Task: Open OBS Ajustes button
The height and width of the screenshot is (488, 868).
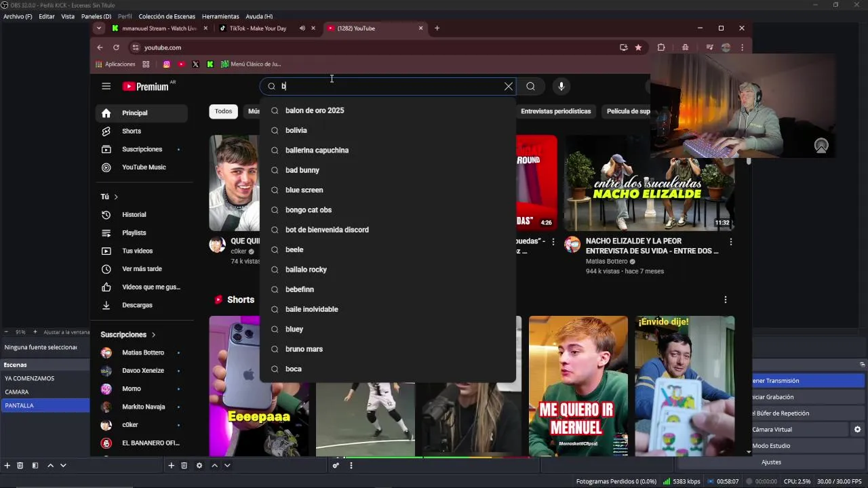Action: pyautogui.click(x=772, y=462)
